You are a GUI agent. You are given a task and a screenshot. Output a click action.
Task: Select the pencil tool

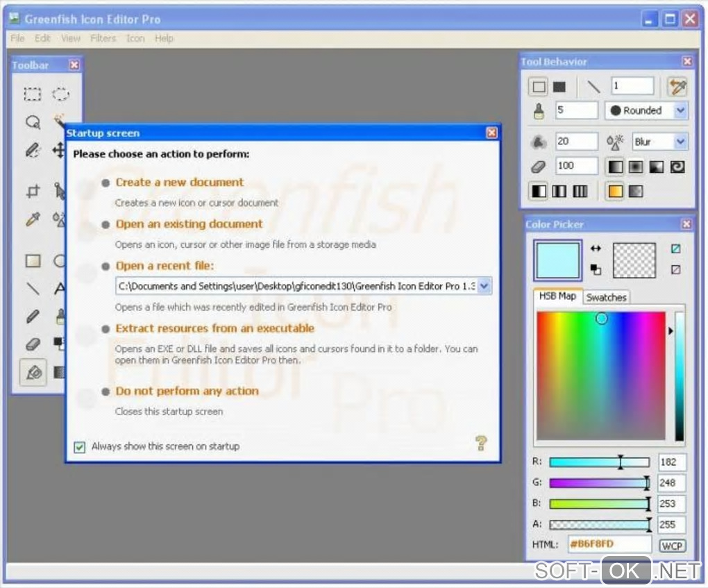(x=33, y=316)
